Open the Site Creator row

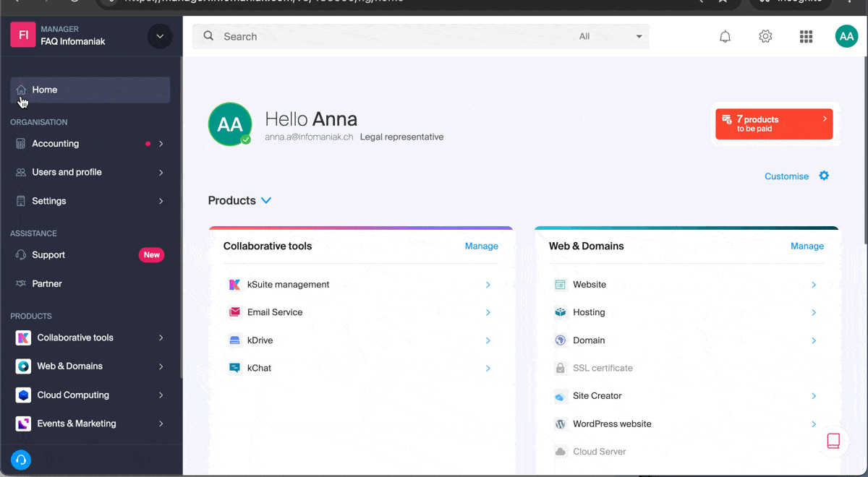tap(686, 396)
